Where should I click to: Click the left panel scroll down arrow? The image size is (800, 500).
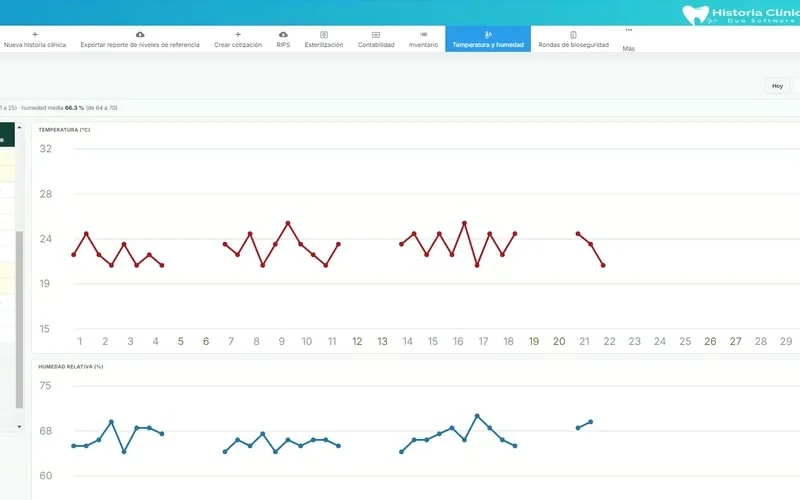[19, 427]
